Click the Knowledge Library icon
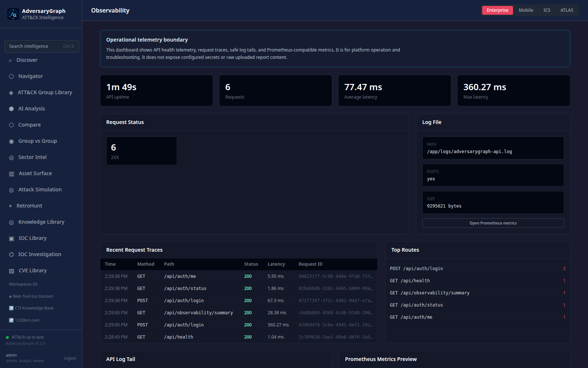 click(x=11, y=222)
